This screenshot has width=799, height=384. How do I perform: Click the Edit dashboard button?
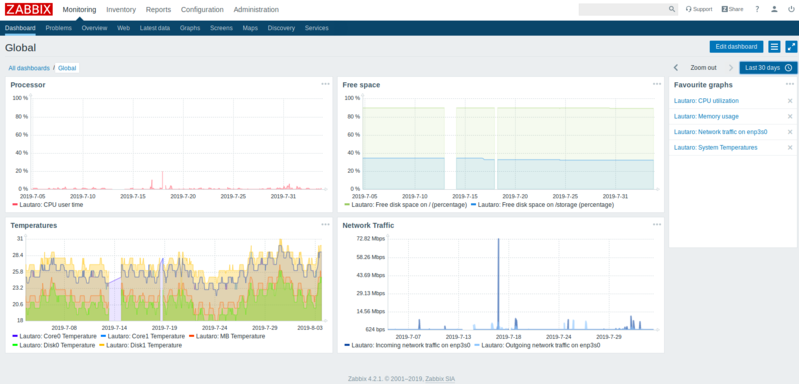coord(736,47)
